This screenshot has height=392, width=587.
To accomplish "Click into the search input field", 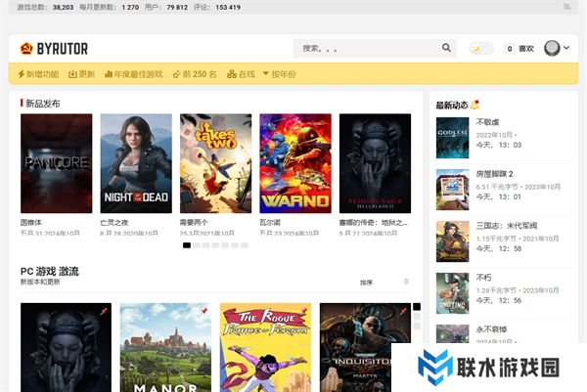I will coord(367,48).
